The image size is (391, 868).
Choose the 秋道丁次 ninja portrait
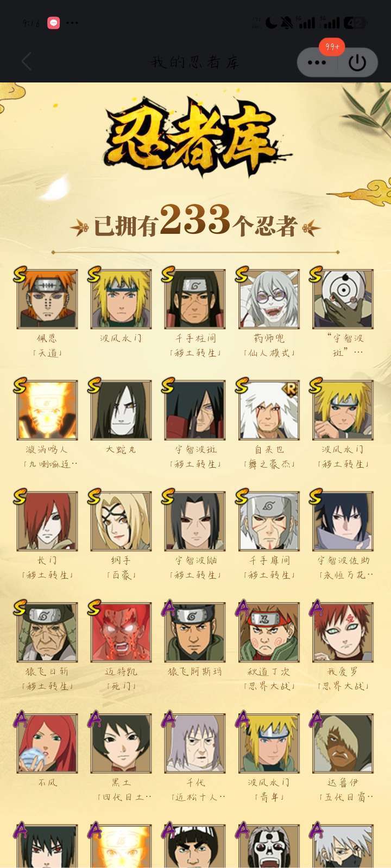click(x=269, y=633)
